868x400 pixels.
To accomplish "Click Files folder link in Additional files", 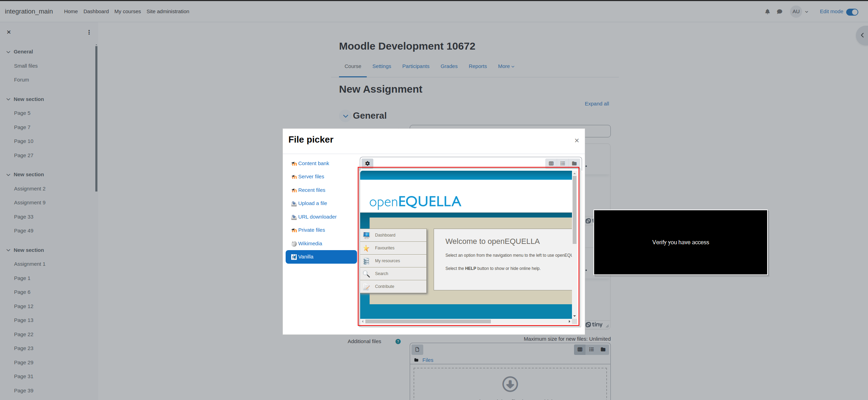I will pyautogui.click(x=428, y=360).
